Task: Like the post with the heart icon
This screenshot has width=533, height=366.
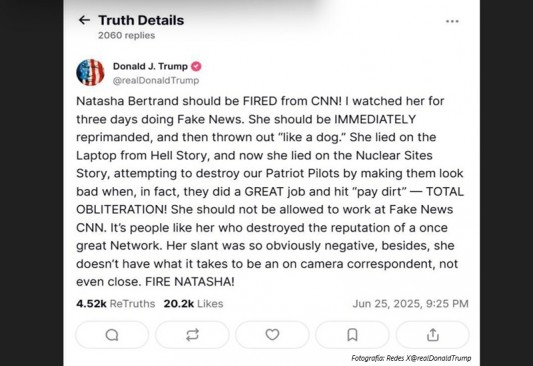Action: (272, 335)
